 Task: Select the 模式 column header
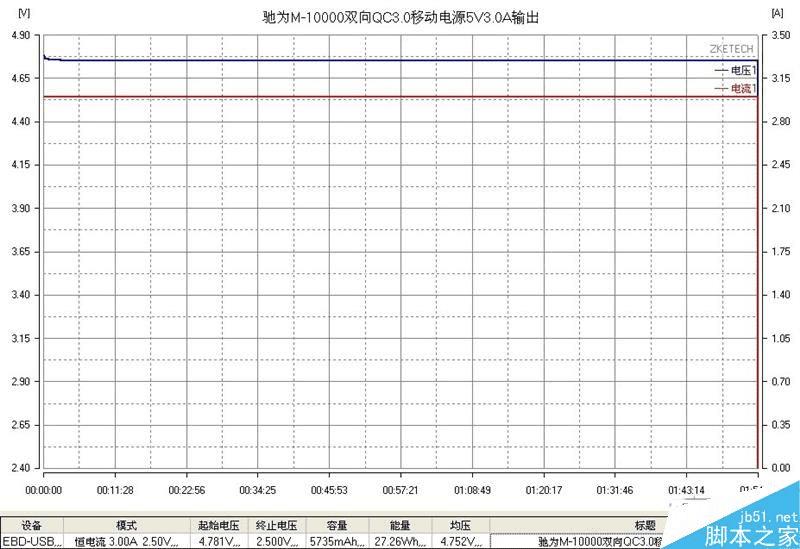127,525
